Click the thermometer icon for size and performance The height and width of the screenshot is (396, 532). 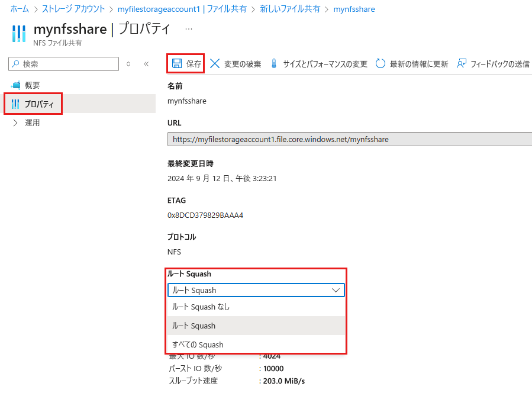pyautogui.click(x=274, y=63)
